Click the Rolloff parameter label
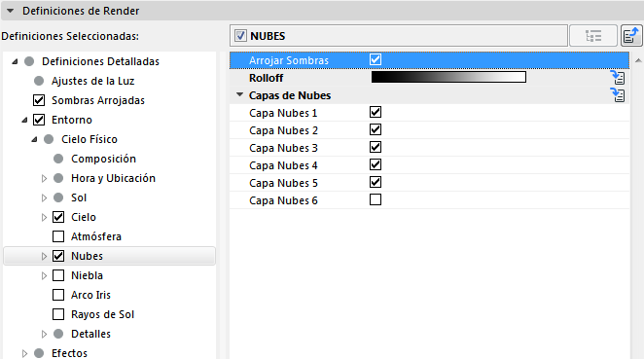The image size is (644, 359). coord(267,78)
